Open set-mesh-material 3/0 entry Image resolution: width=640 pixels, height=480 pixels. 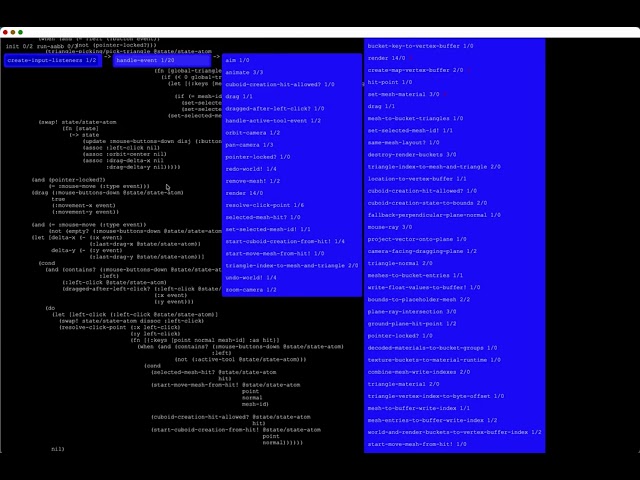(x=403, y=94)
